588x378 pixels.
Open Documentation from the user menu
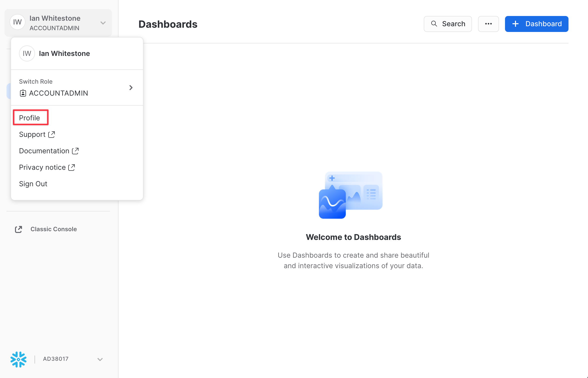[44, 151]
